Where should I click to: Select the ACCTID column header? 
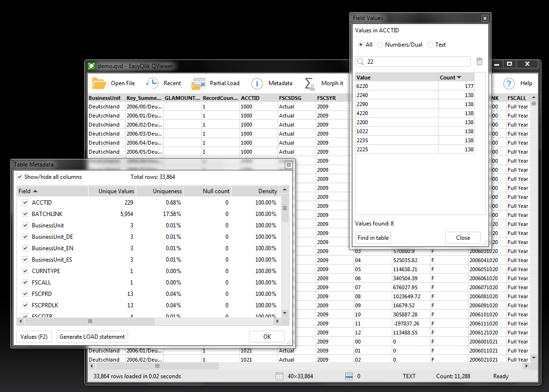[x=251, y=98]
